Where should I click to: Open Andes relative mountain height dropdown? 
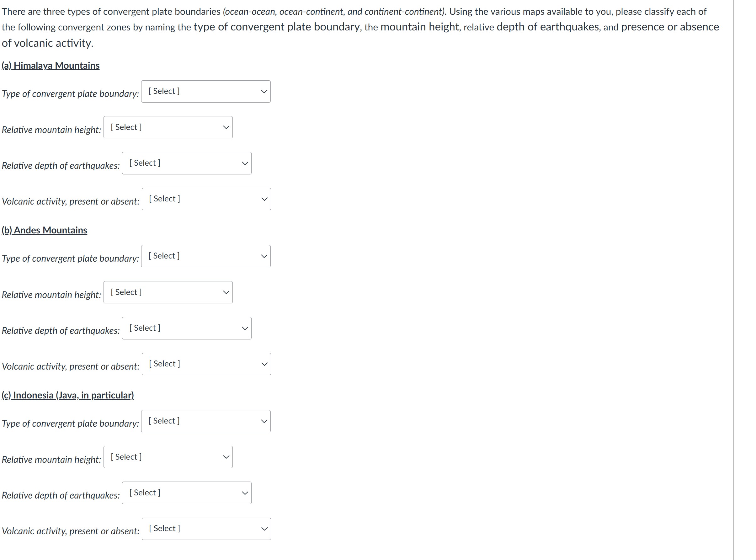[x=168, y=292]
